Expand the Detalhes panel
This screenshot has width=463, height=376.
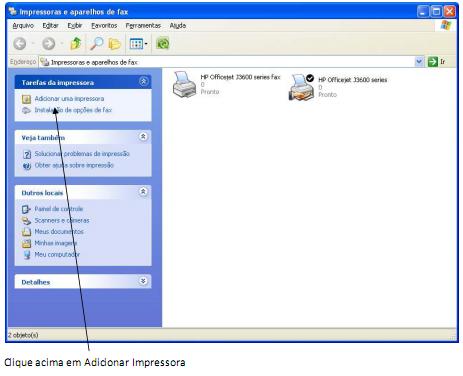coord(143,281)
